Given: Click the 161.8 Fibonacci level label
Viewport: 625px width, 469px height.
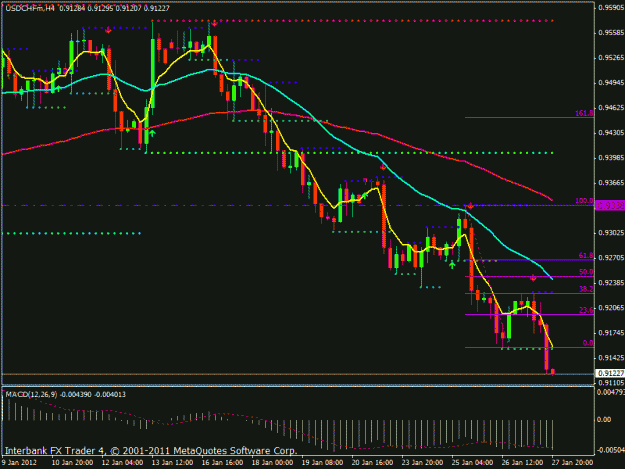Looking at the screenshot, I should pos(584,113).
